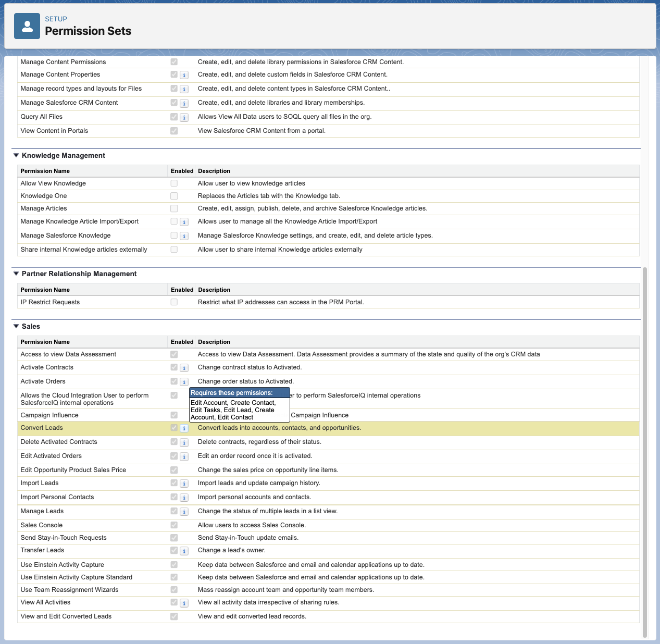Click the SETUP breadcrumb link
Screen dimensions: 660x644
[x=56, y=19]
